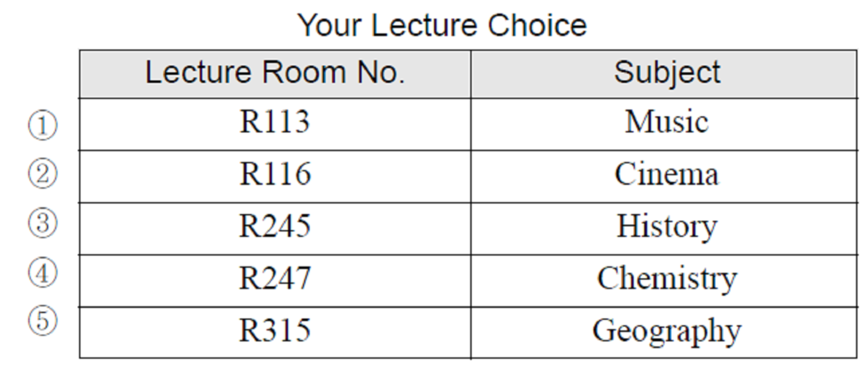Viewport: 868px width, 368px height.
Task: Click the R116 room cell
Action: [275, 176]
